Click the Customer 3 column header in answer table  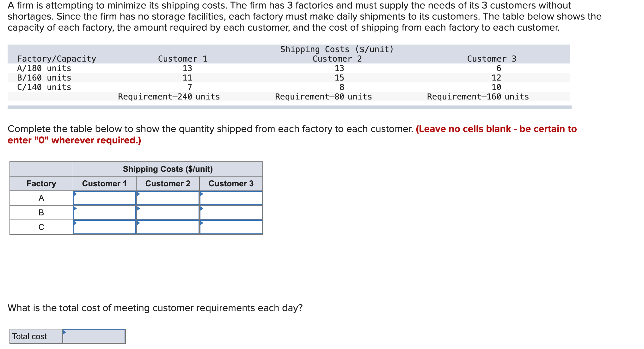pyautogui.click(x=231, y=184)
